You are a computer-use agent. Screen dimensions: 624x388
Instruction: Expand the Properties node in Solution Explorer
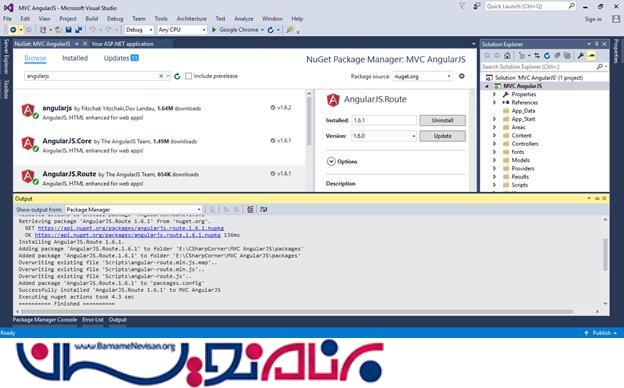coord(494,94)
